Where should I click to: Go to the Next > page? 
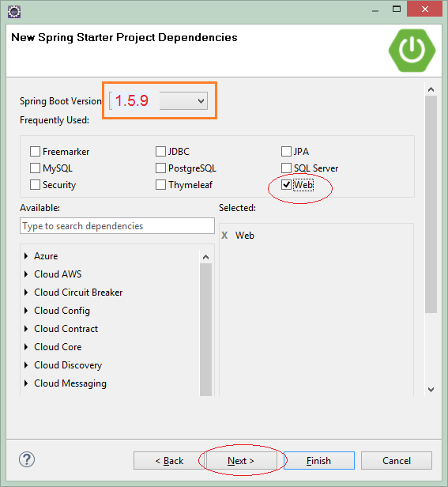[x=241, y=461]
